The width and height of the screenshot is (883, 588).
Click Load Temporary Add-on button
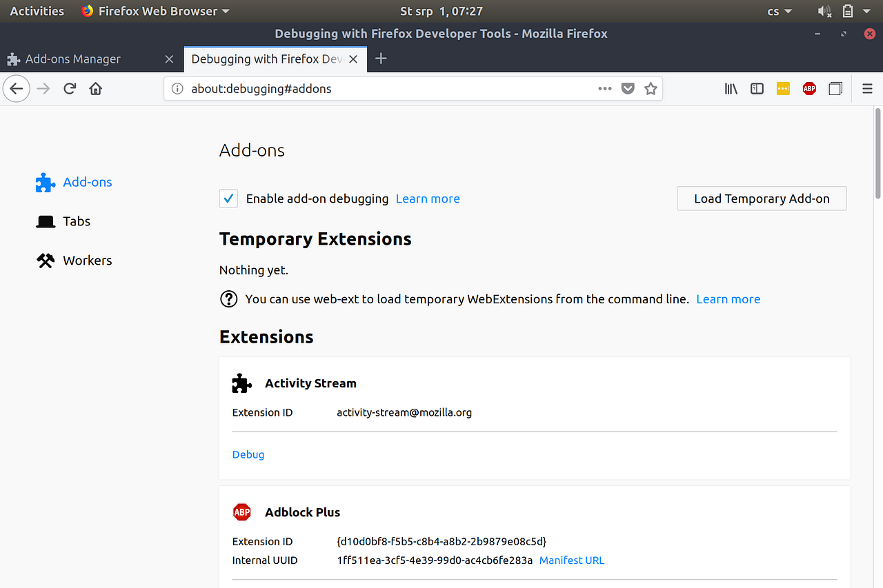tap(762, 199)
